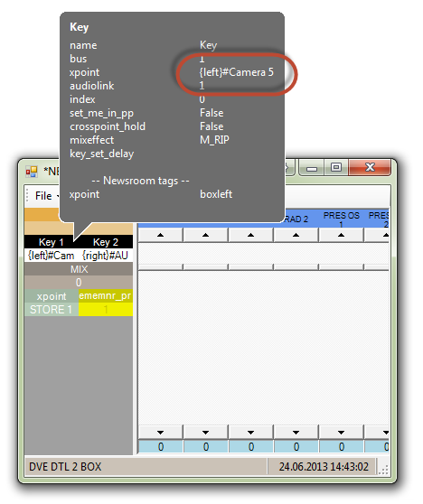Click the {right}#AU crosspoint cell
The image size is (423, 504).
106,256
